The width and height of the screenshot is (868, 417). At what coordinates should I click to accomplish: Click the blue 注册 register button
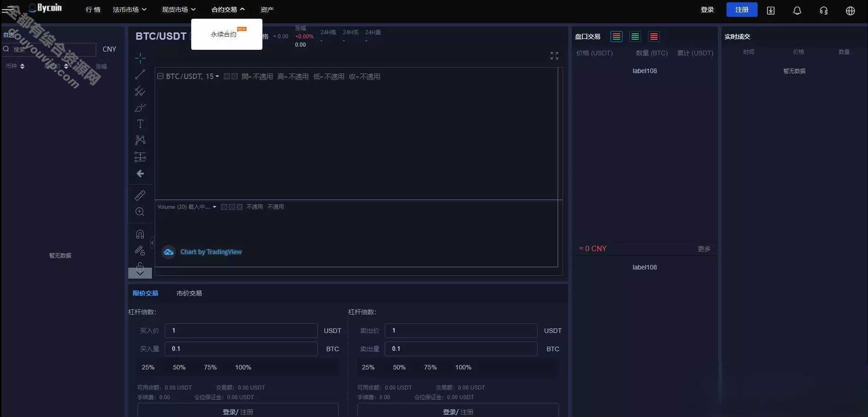(x=742, y=10)
